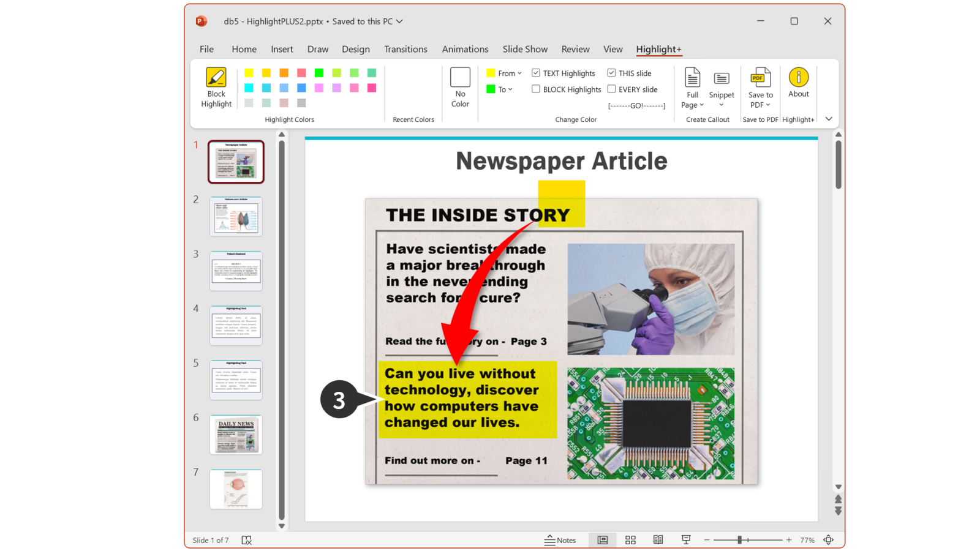Click the fit slide to window icon
The height and width of the screenshot is (551, 980).
click(828, 540)
